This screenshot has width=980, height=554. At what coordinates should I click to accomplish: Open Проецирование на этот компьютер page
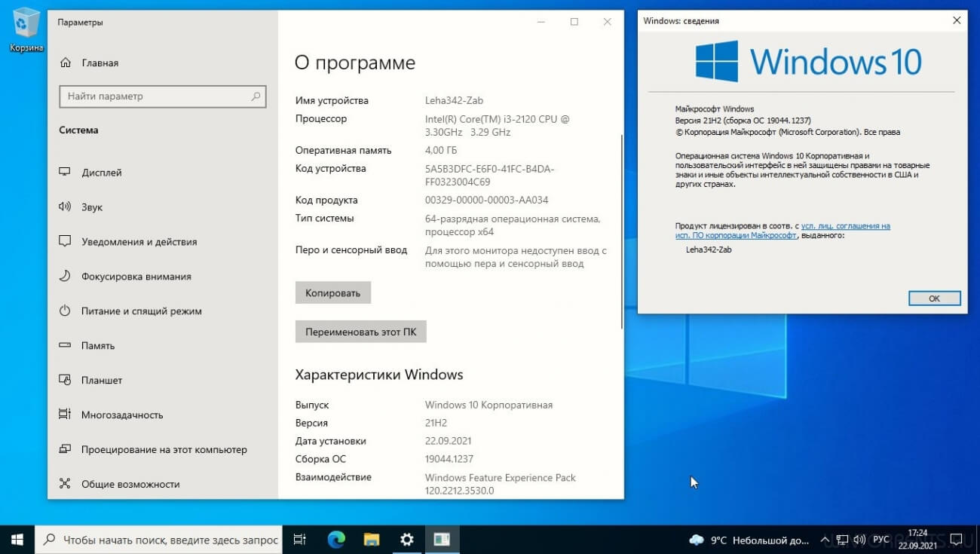(x=164, y=450)
